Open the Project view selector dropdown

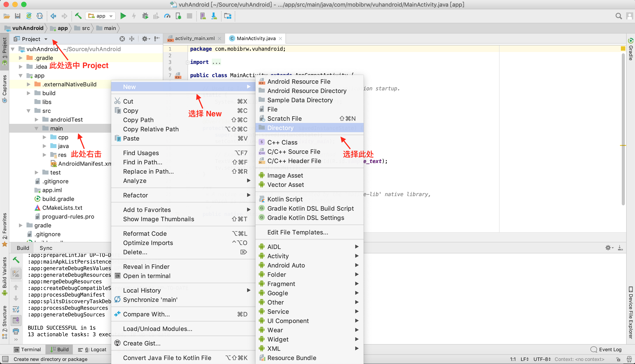click(x=31, y=39)
